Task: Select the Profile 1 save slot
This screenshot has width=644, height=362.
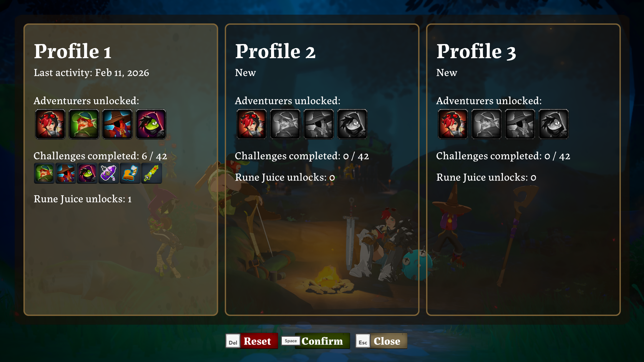Action: [x=121, y=170]
